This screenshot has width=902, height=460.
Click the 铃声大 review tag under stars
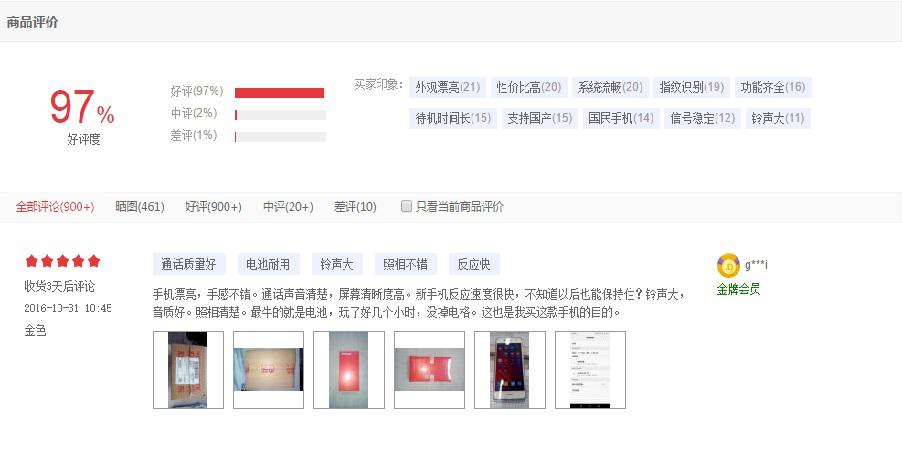[x=337, y=264]
